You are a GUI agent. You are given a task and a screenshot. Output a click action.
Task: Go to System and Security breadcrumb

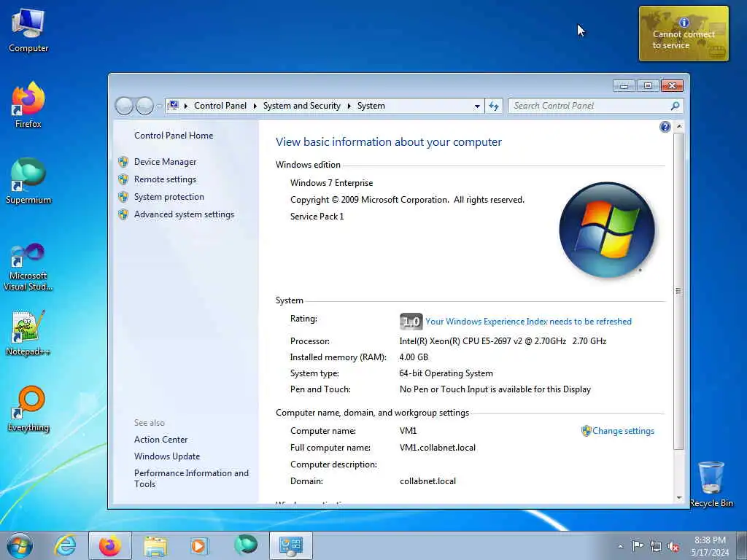click(301, 106)
